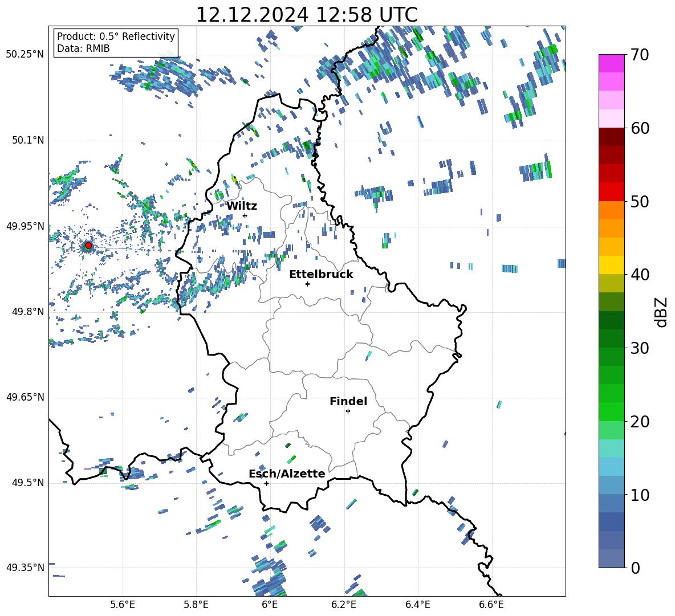Click the red radar site marker

click(x=88, y=246)
